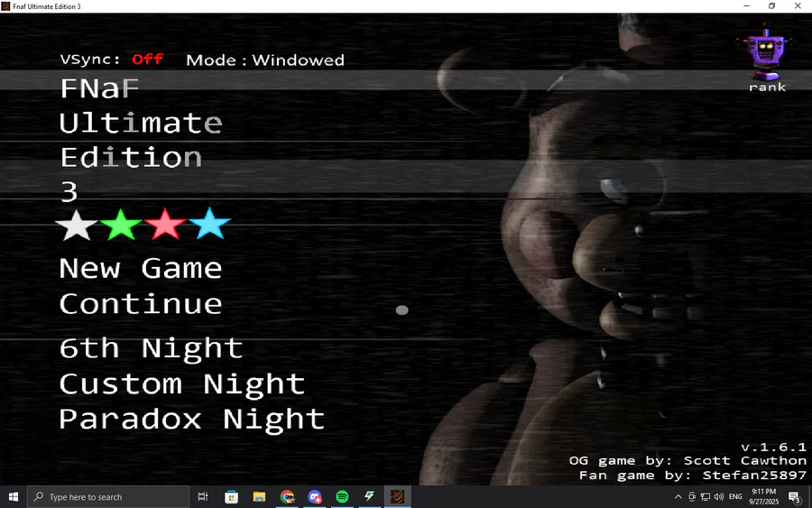Open the Windows Start menu
Viewport: 812px width, 508px height.
tap(14, 497)
